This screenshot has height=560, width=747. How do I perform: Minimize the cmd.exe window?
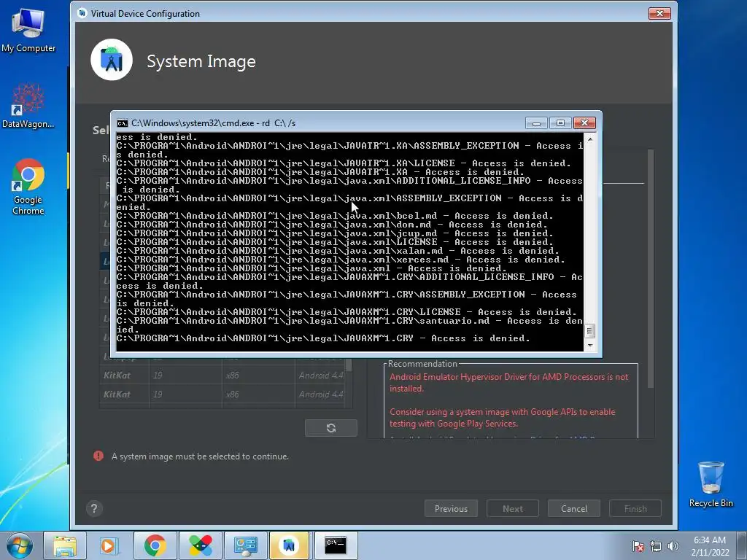pyautogui.click(x=536, y=123)
